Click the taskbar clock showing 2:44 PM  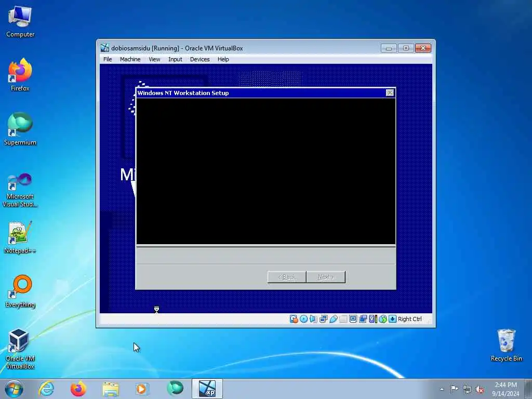point(506,389)
